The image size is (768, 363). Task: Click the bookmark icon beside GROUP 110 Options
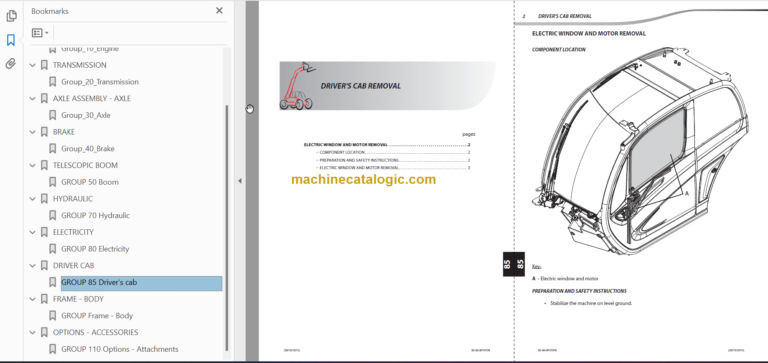[x=52, y=349]
